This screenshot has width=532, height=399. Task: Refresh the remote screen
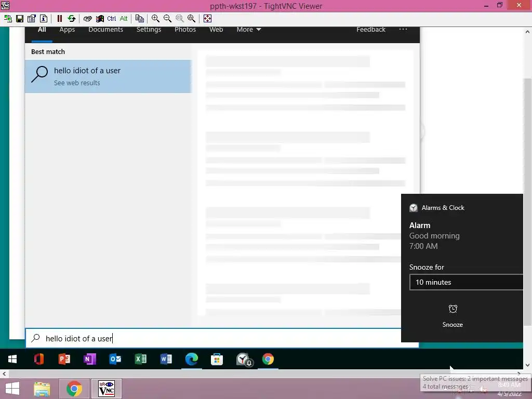(x=71, y=19)
